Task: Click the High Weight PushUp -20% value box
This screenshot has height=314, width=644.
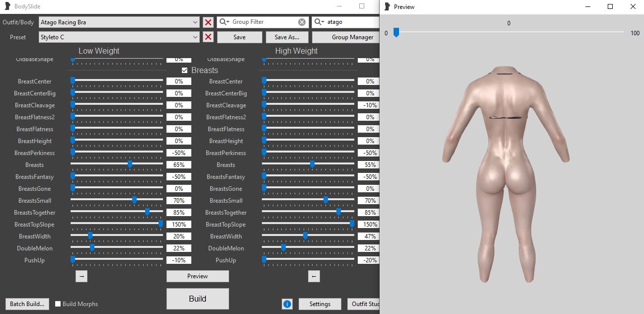Action: pyautogui.click(x=369, y=260)
